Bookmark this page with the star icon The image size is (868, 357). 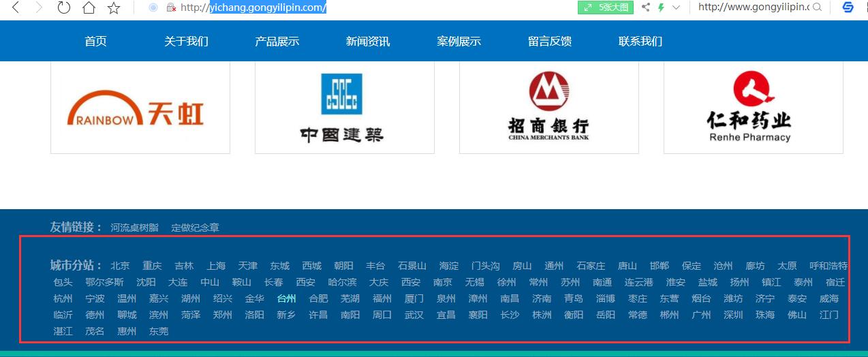(x=114, y=7)
